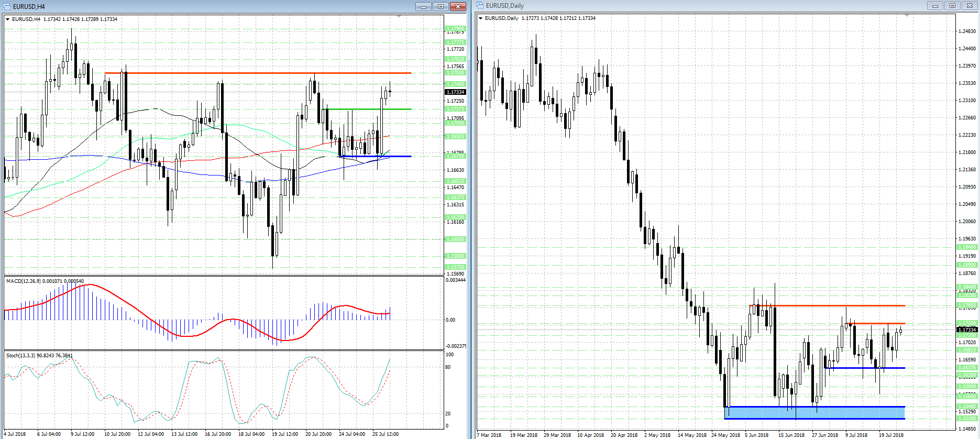Click the 1.23100 price on Daily scale
The width and height of the screenshot is (980, 439).
(967, 101)
